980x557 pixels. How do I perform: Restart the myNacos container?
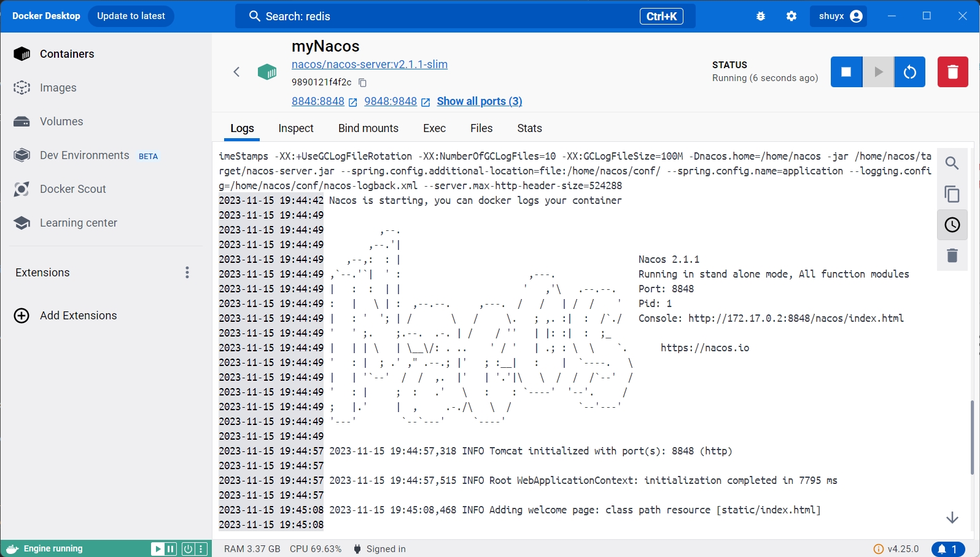click(x=909, y=72)
